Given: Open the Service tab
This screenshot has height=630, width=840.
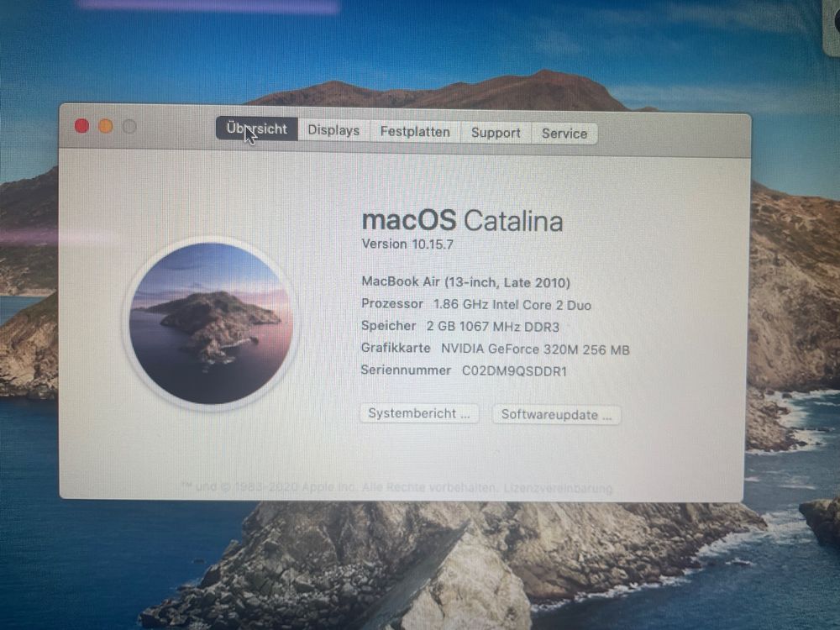Looking at the screenshot, I should [564, 133].
